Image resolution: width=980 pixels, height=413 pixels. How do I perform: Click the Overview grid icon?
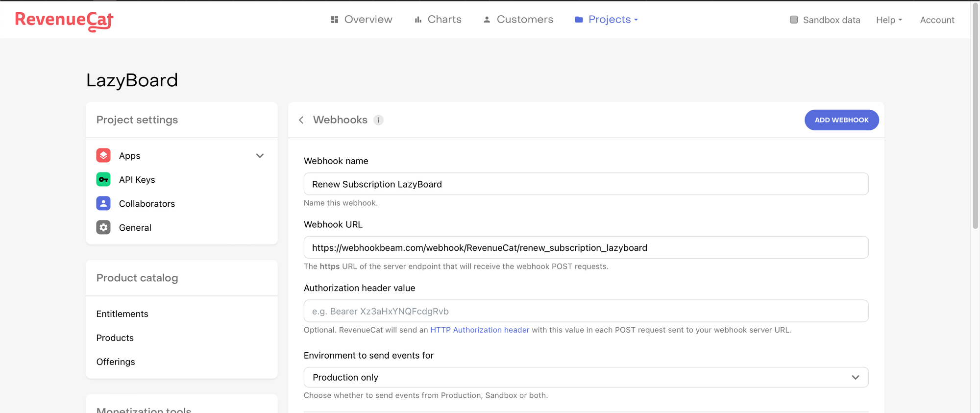click(335, 20)
